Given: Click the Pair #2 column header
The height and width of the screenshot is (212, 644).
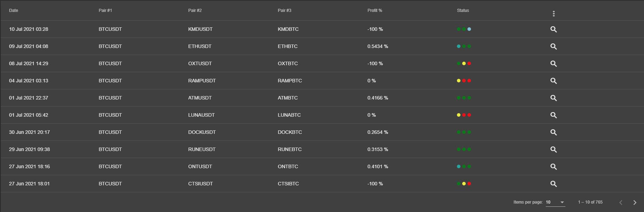Looking at the screenshot, I should tap(195, 11).
